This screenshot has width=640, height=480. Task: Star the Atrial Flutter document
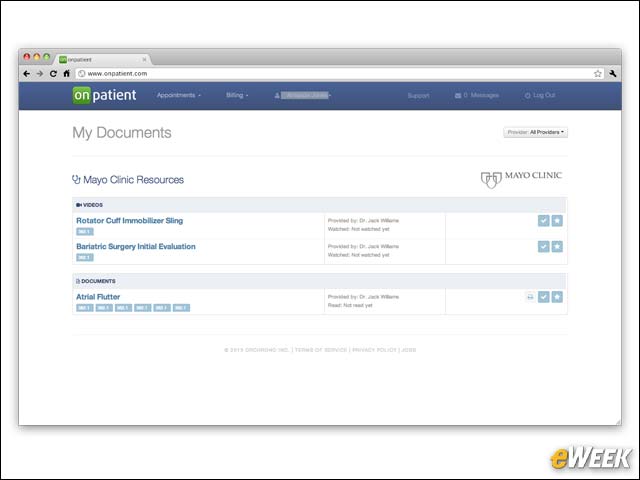coord(557,297)
